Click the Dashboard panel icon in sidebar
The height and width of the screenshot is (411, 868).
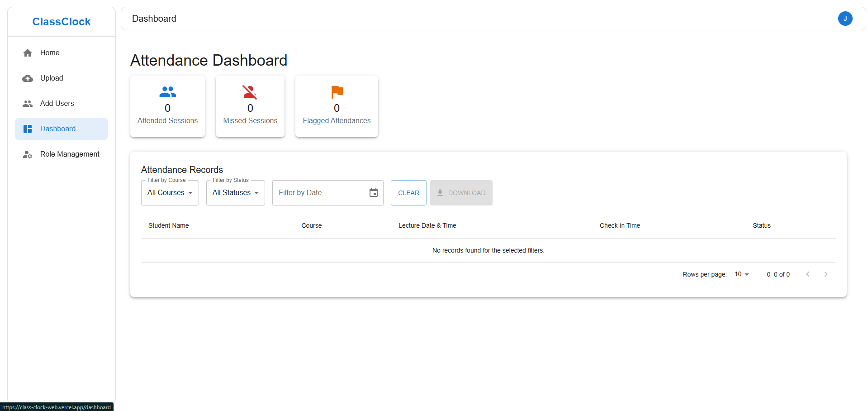[27, 129]
